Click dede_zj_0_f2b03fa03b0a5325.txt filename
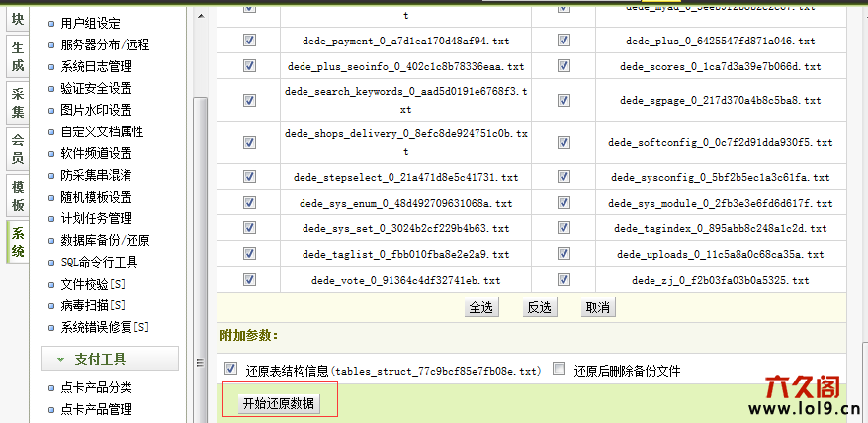 pyautogui.click(x=720, y=280)
